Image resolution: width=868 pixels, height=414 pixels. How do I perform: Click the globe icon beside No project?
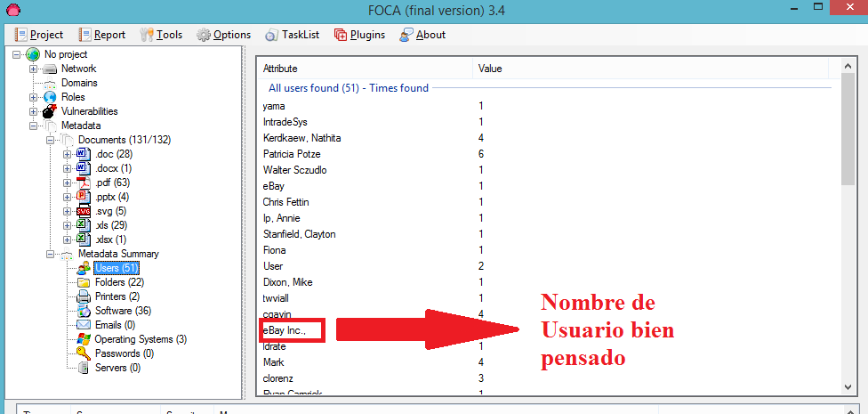click(33, 54)
